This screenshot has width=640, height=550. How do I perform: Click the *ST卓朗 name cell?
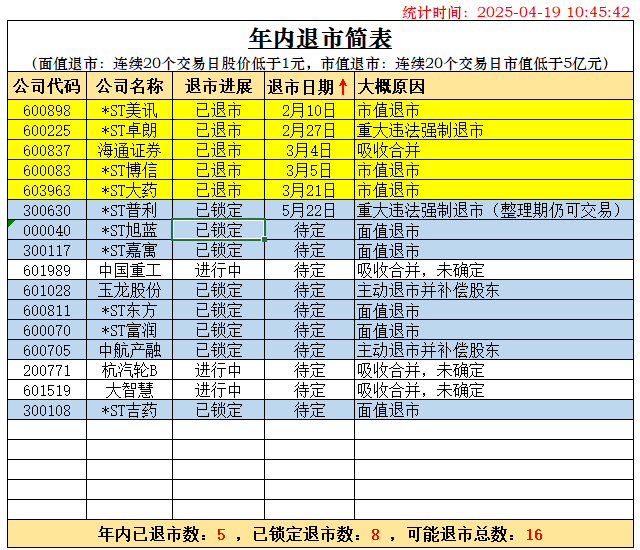tap(129, 130)
